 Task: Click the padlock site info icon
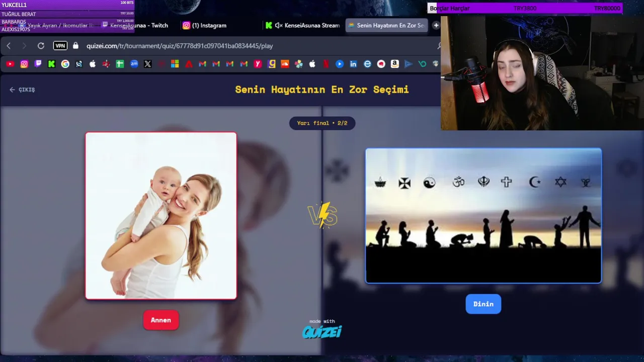75,46
